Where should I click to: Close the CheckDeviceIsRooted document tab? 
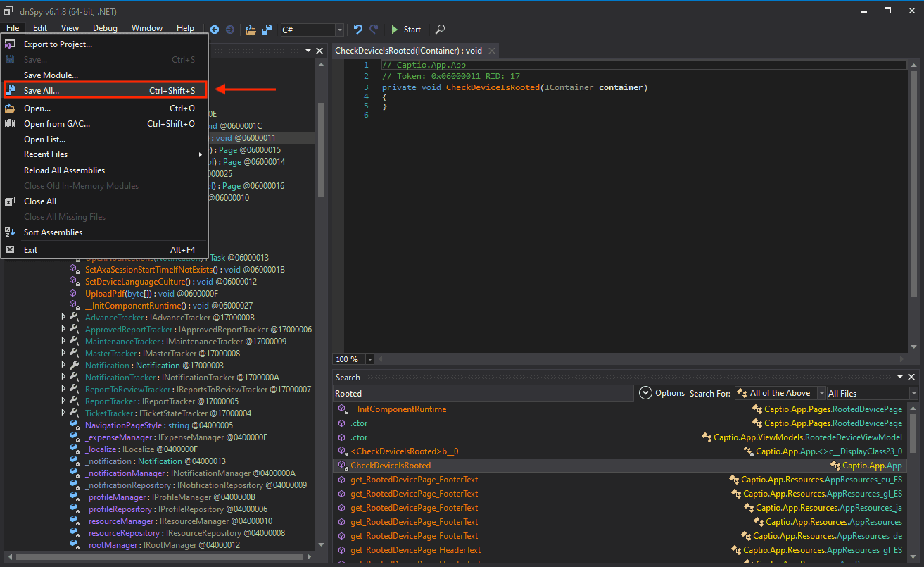(491, 51)
